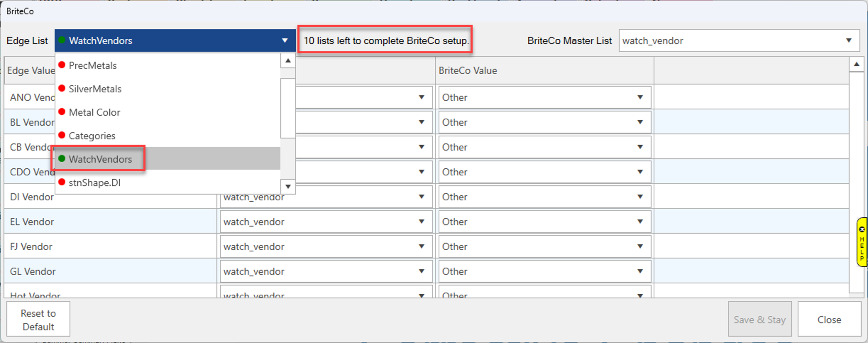Open watch_vendor dropdown in EL Vendor row
Viewport: 868px width, 343px height.
click(421, 222)
